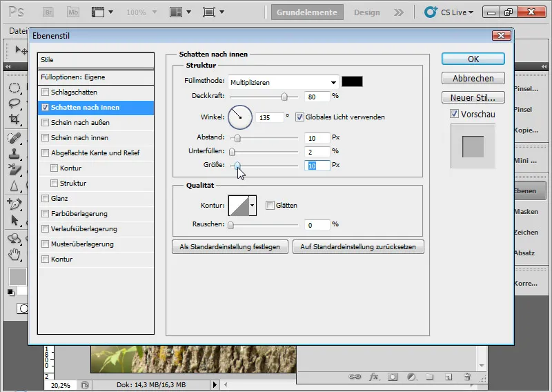Open the CS Live dropdown arrow
Screen dimensions: 552x392
pos(471,12)
